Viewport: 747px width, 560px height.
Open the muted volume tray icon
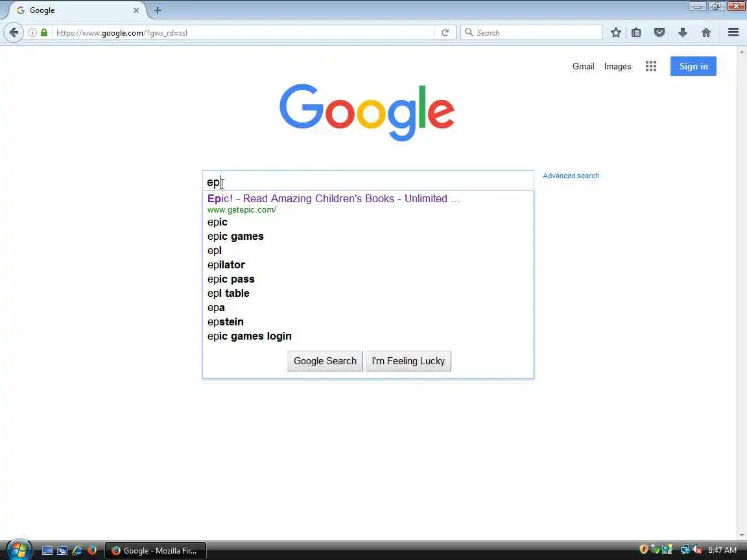point(697,550)
